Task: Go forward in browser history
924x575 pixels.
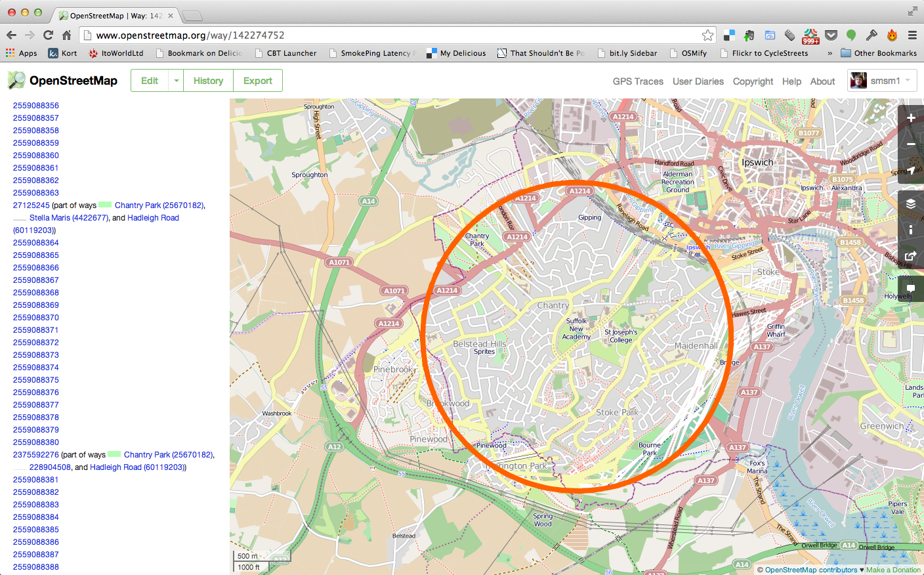Action: [30, 35]
